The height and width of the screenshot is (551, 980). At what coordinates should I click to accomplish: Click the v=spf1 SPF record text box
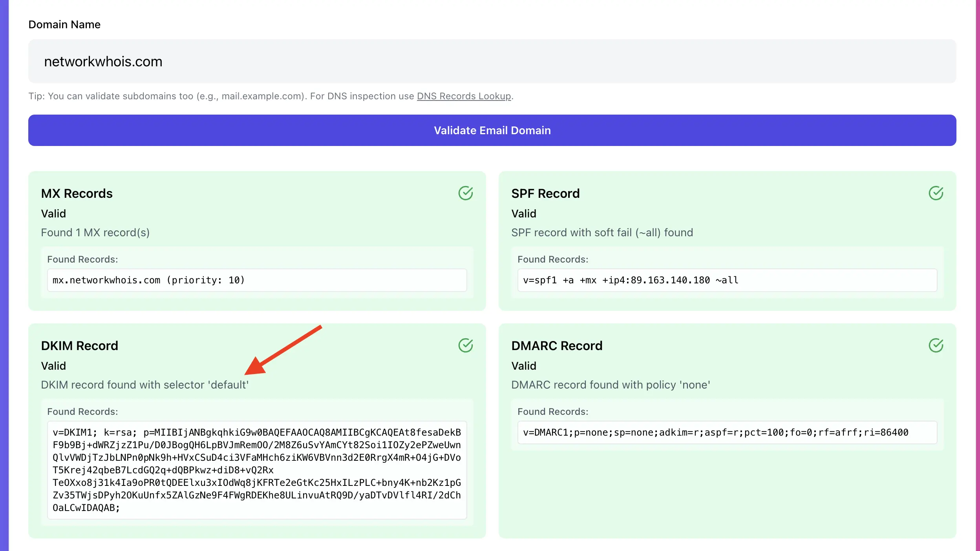tap(727, 280)
